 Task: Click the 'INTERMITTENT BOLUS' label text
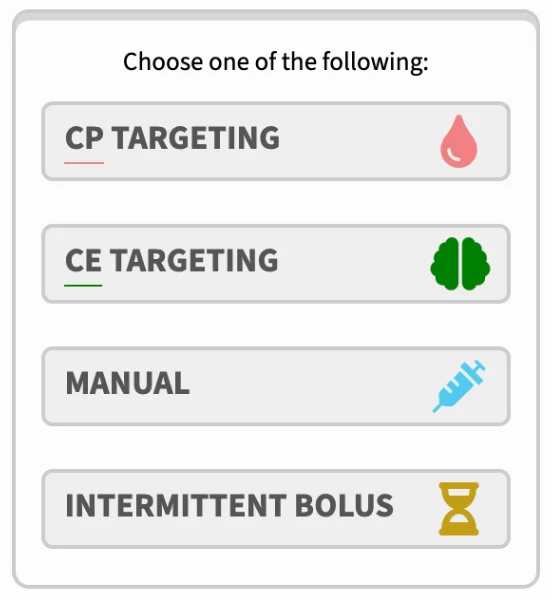[x=230, y=505]
